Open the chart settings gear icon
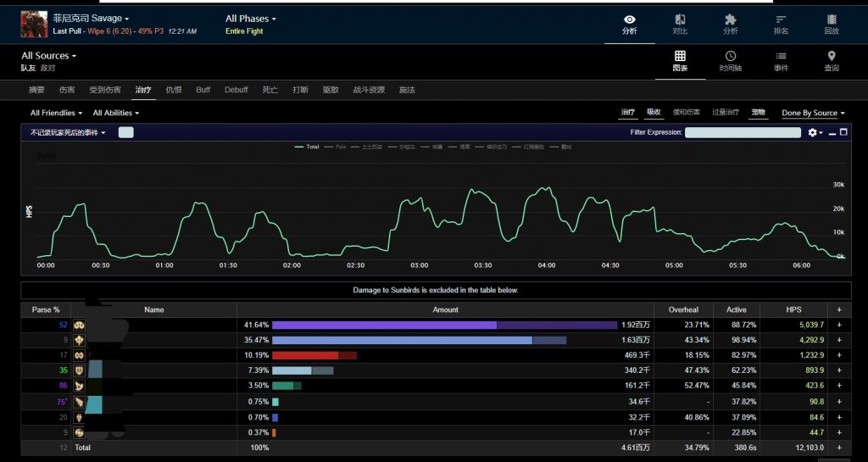This screenshot has width=868, height=462. coord(815,133)
